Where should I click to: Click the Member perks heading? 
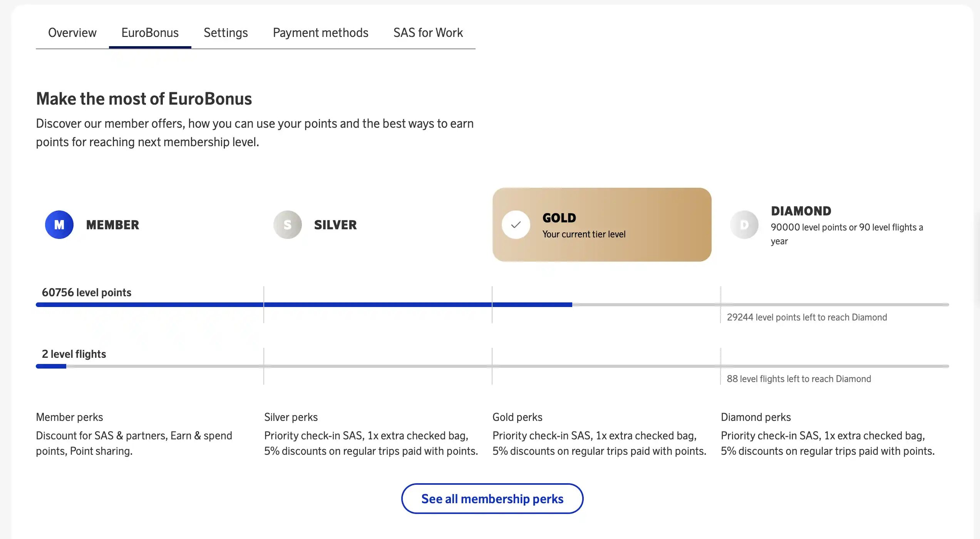click(x=69, y=417)
